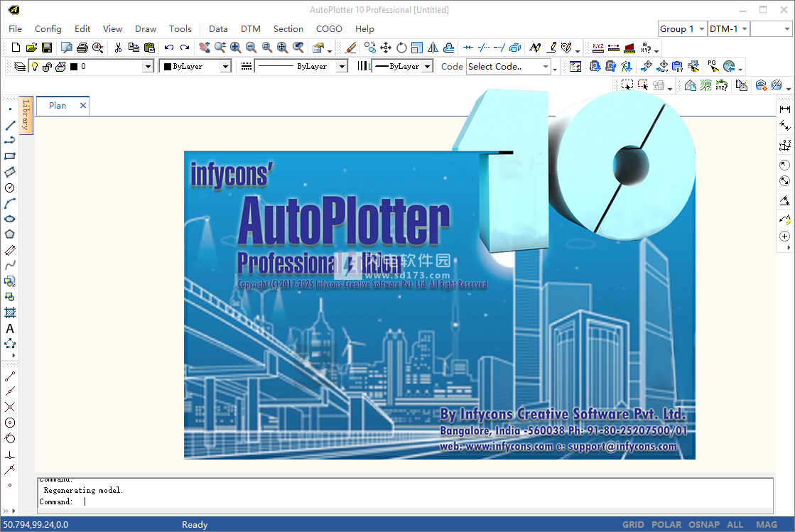Select the Erase tool in the toolbar
The height and width of the screenshot is (532, 795).
pyautogui.click(x=350, y=48)
